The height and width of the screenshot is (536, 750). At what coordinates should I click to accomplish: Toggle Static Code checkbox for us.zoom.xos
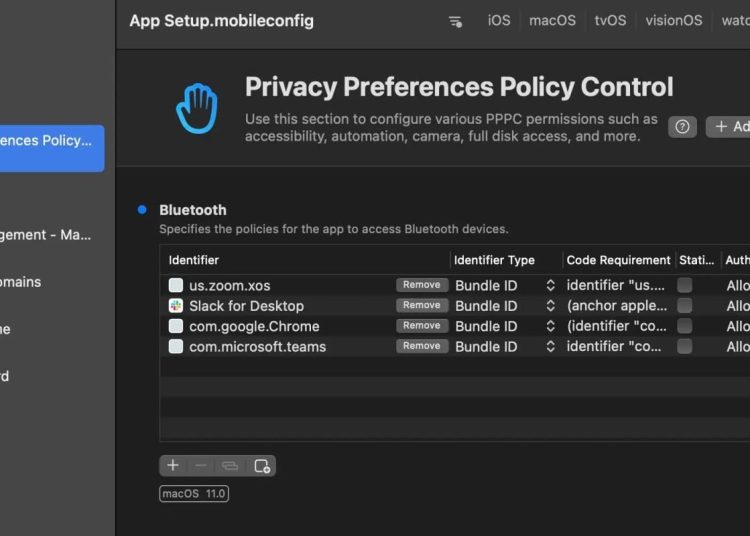click(x=684, y=285)
